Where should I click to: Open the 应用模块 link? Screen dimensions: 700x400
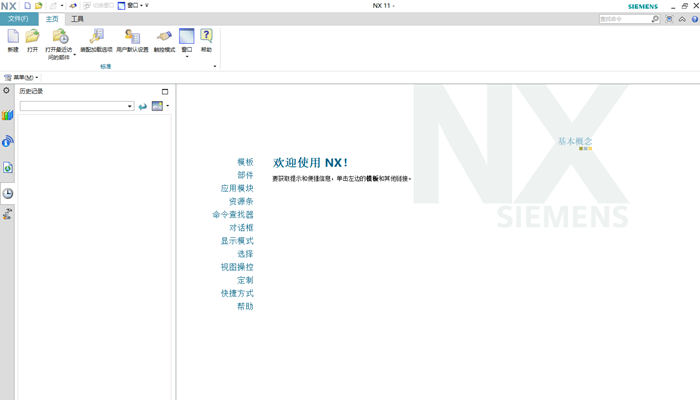coord(237,188)
